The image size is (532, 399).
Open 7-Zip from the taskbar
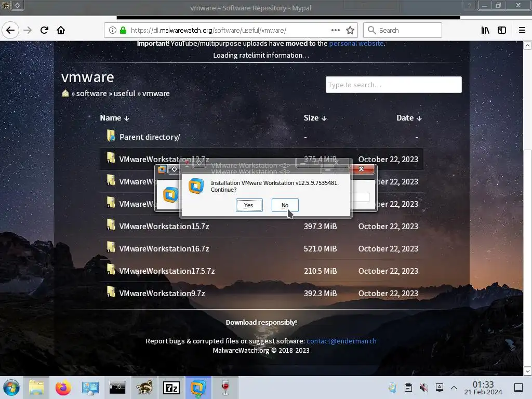171,388
